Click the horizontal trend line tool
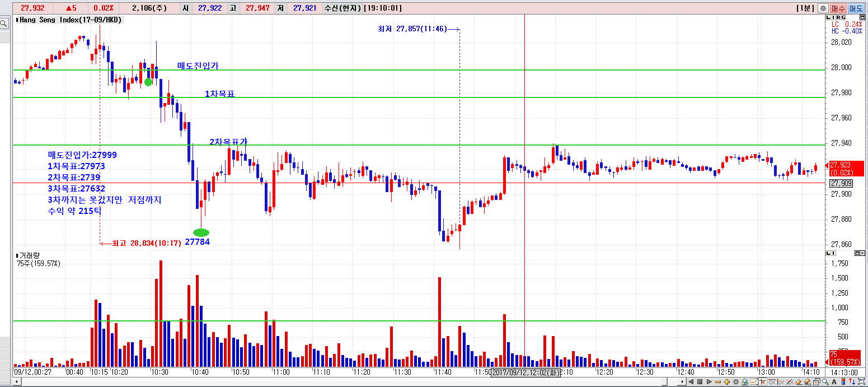Screen dimensions: 868x387 coord(772,381)
